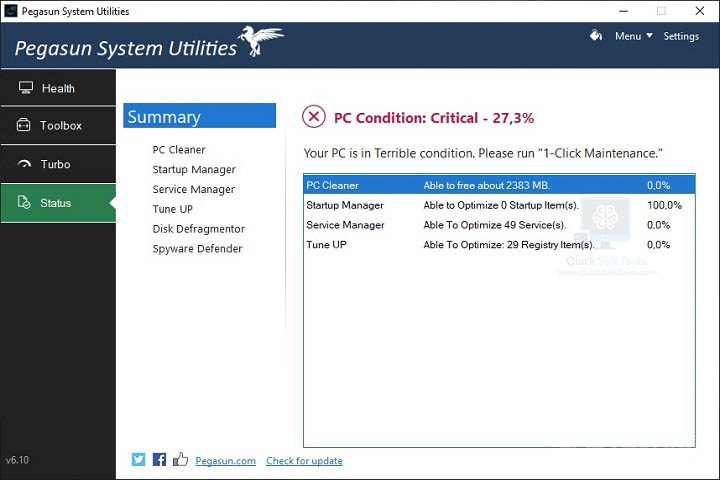Open Startup Manager in the summary list
This screenshot has height=480, width=720.
pyautogui.click(x=194, y=169)
